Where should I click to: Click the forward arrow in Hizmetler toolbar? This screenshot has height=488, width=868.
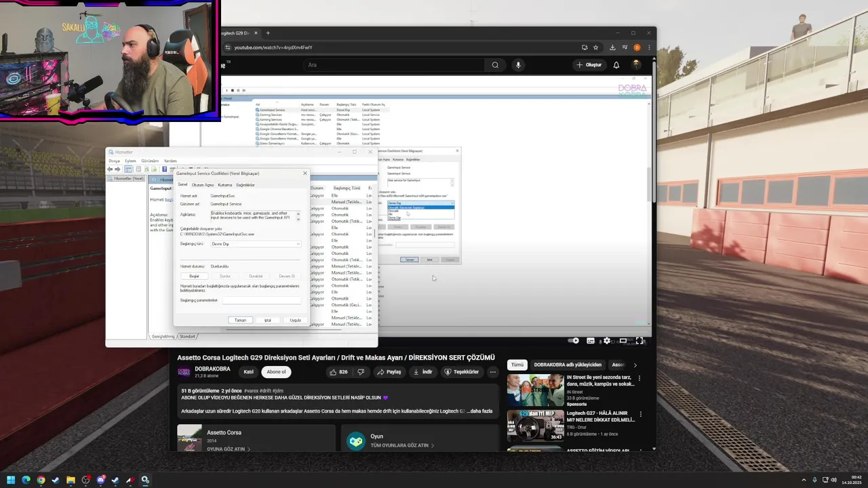point(118,169)
